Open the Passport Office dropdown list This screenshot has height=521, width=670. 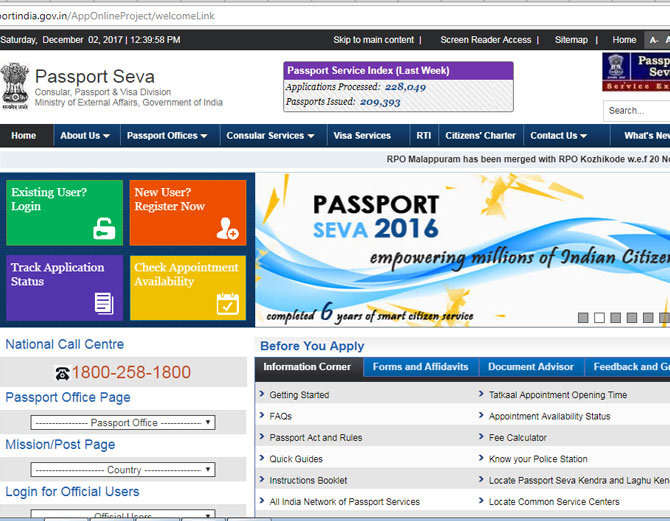point(124,423)
